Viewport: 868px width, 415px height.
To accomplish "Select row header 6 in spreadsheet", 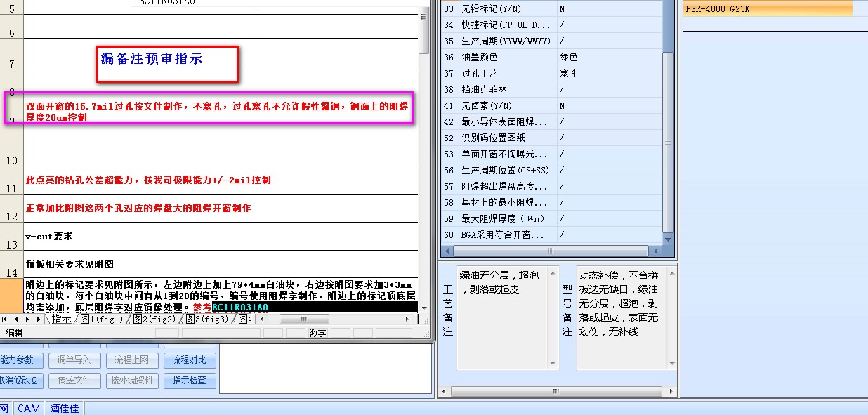I will 11,27.
